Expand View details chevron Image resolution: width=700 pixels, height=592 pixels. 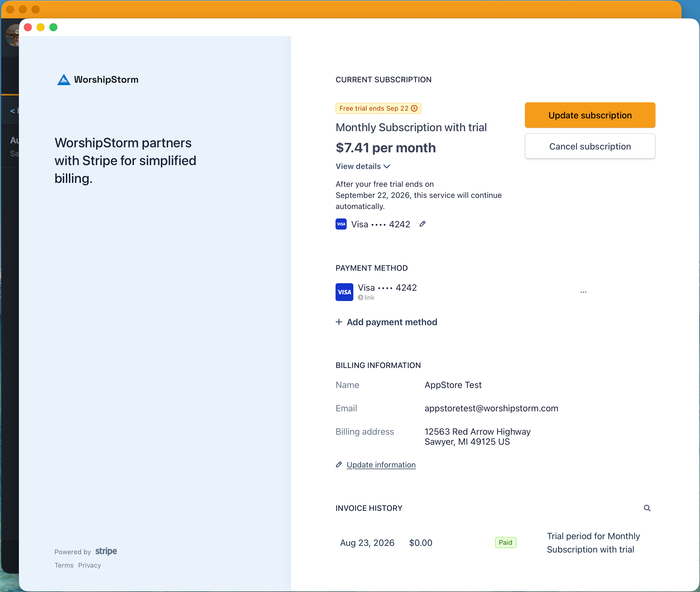(x=387, y=166)
